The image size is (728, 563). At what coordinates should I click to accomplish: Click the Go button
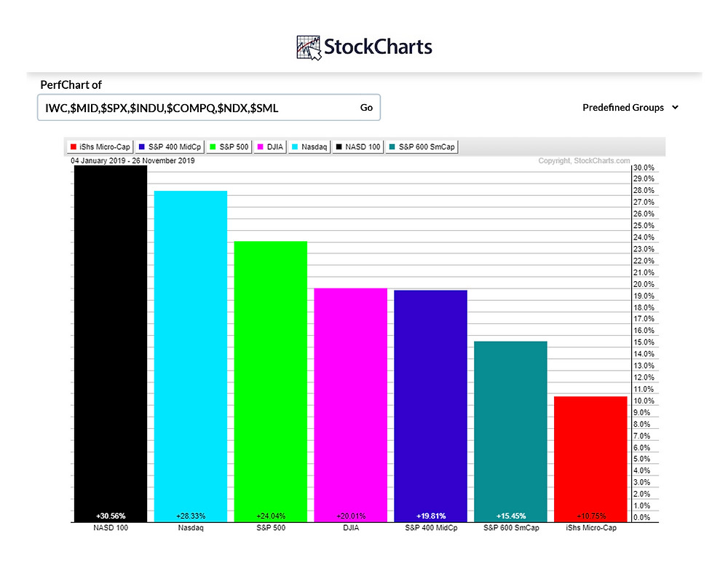pos(366,108)
